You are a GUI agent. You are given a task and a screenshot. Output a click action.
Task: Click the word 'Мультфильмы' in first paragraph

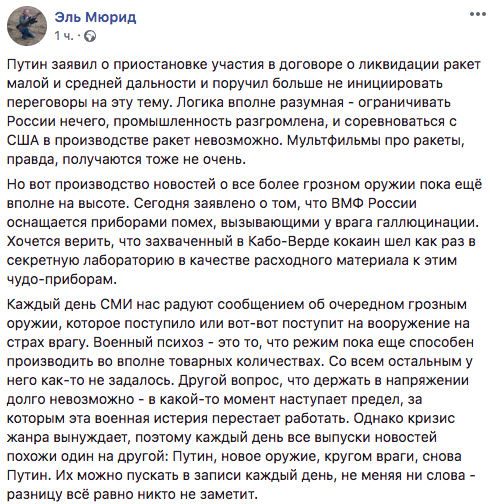click(334, 141)
